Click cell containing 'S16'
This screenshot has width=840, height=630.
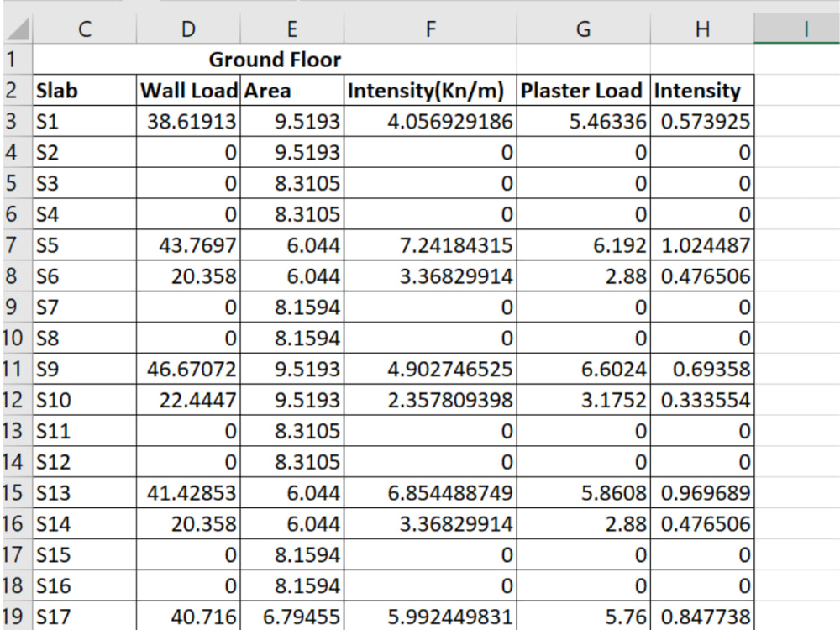point(85,585)
